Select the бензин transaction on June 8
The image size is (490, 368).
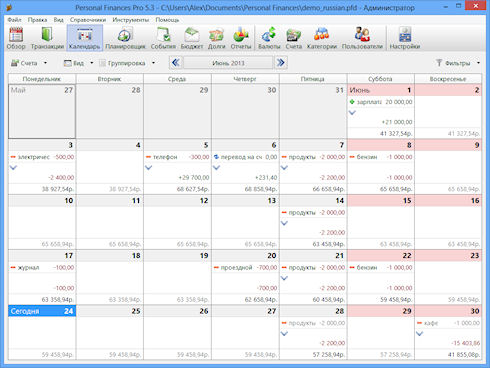pos(381,157)
